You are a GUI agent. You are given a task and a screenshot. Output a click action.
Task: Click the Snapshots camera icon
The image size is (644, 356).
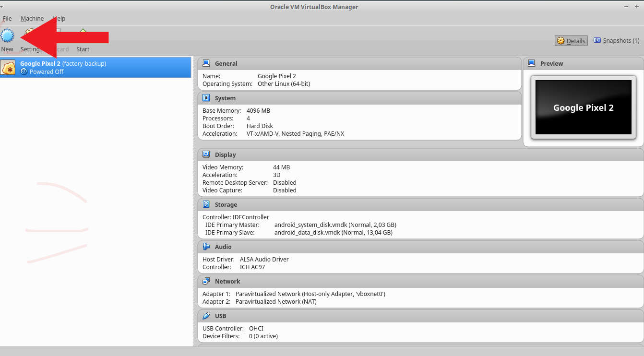pos(597,40)
